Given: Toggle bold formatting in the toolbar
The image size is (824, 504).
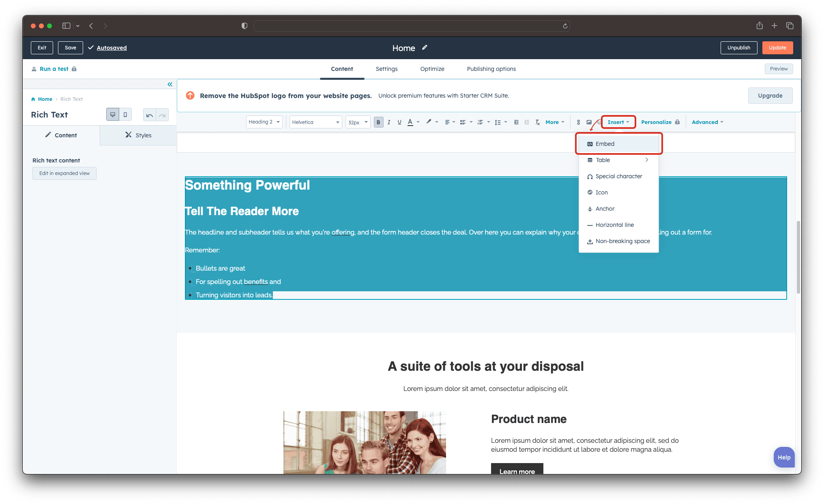Looking at the screenshot, I should [x=378, y=122].
